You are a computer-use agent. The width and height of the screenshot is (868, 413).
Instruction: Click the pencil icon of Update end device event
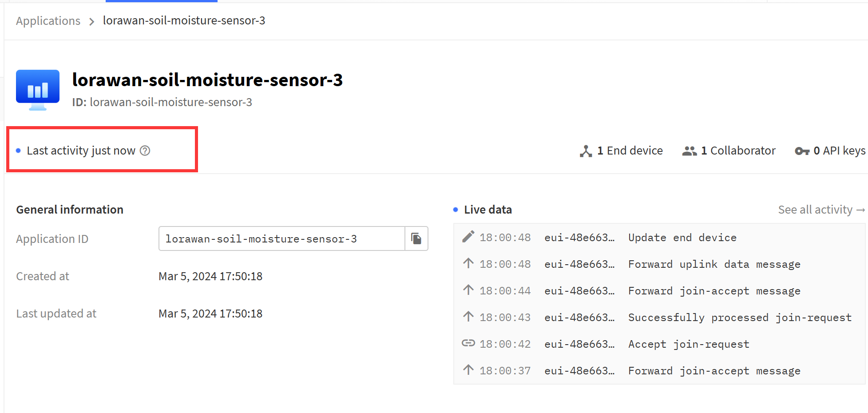pyautogui.click(x=468, y=237)
